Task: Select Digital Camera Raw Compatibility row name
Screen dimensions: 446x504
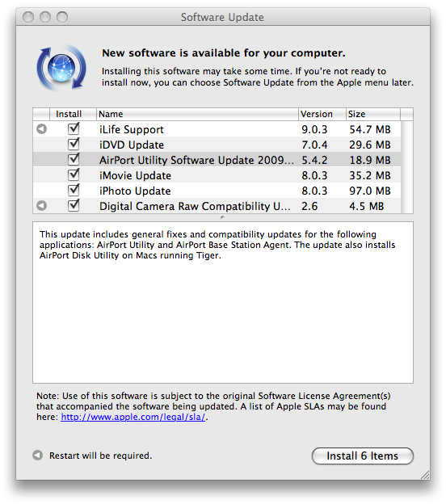Action: [x=195, y=206]
